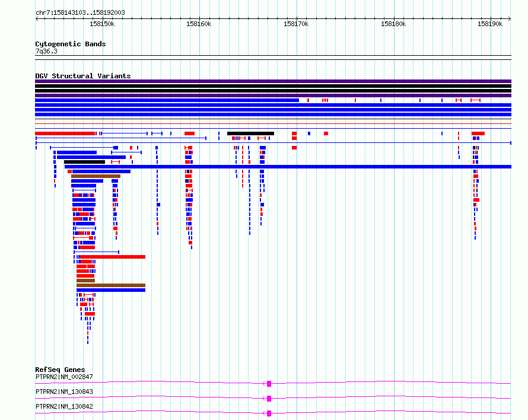Click the blue variant bar ending at 158170k
This screenshot has height=420, width=528.
167,100
